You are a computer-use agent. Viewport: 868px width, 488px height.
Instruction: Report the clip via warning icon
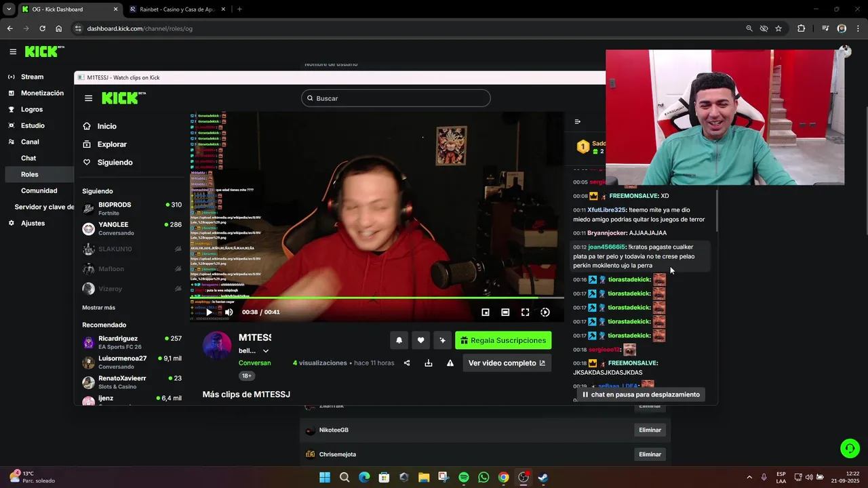coord(450,363)
